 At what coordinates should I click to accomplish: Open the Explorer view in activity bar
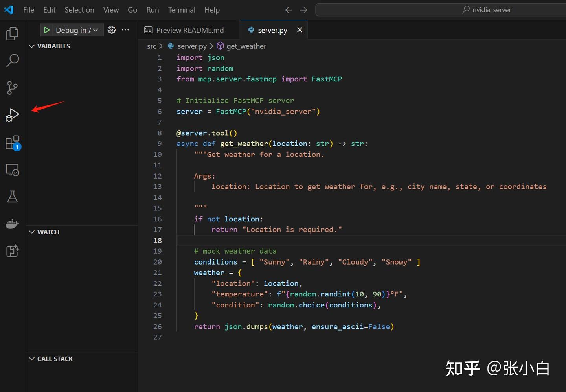[x=13, y=33]
